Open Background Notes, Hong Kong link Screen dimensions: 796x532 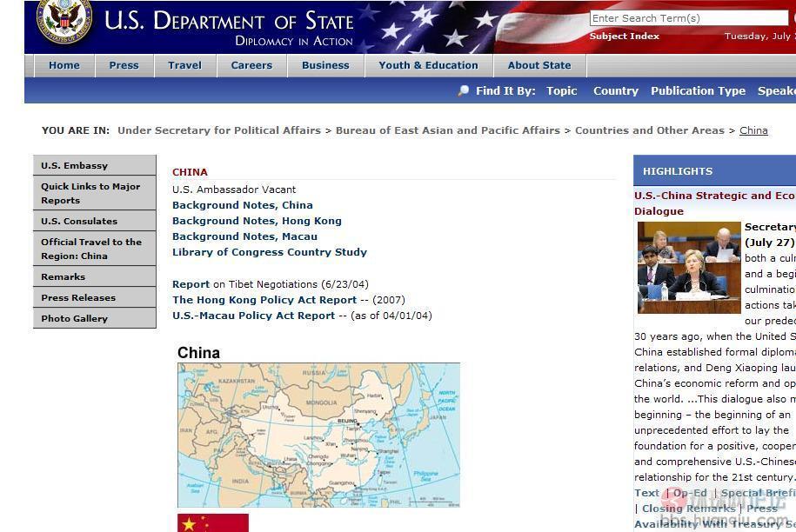[x=257, y=221]
